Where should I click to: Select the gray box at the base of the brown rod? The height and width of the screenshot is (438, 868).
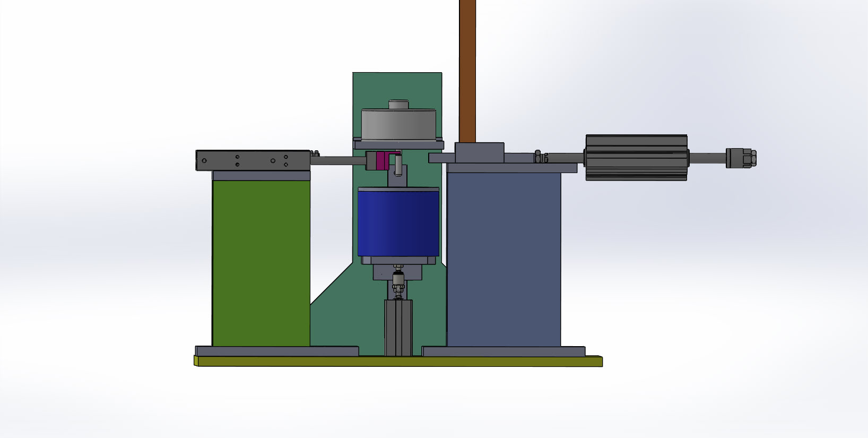[480, 152]
